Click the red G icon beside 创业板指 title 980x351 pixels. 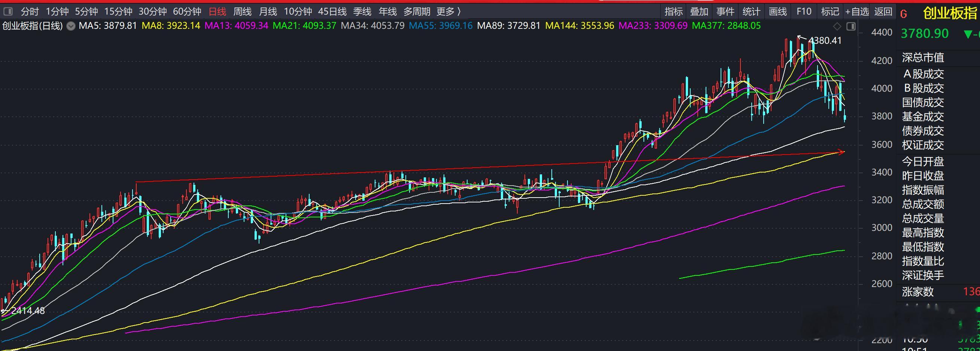pyautogui.click(x=904, y=15)
